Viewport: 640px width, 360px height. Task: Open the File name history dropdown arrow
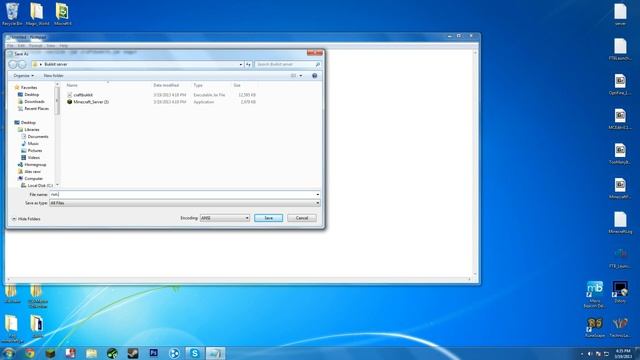click(x=318, y=195)
